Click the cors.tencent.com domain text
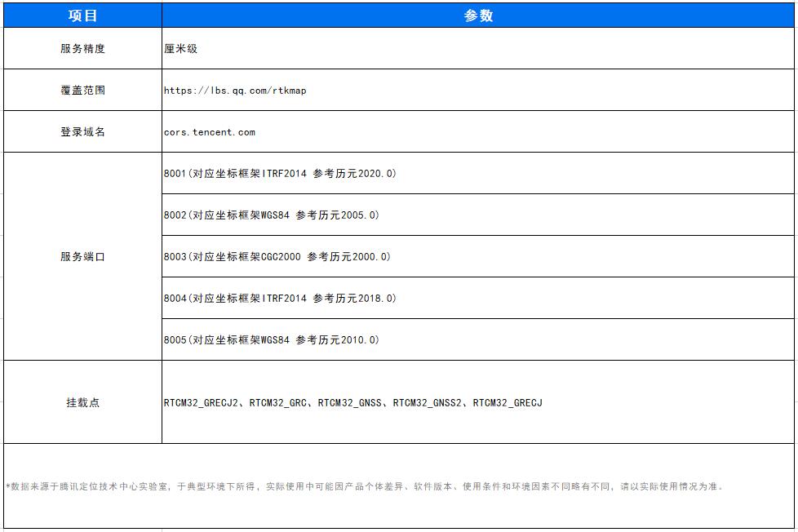Screen dimensions: 798x532 [x=210, y=132]
